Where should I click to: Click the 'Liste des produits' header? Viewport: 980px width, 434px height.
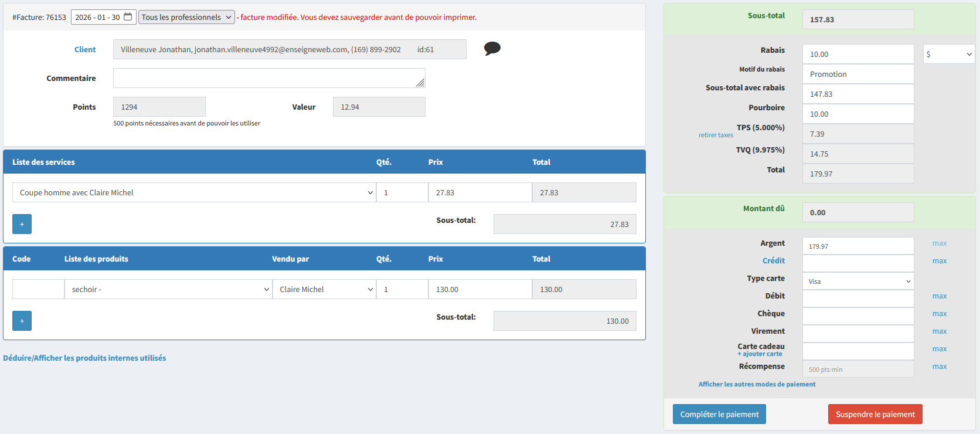click(x=96, y=259)
